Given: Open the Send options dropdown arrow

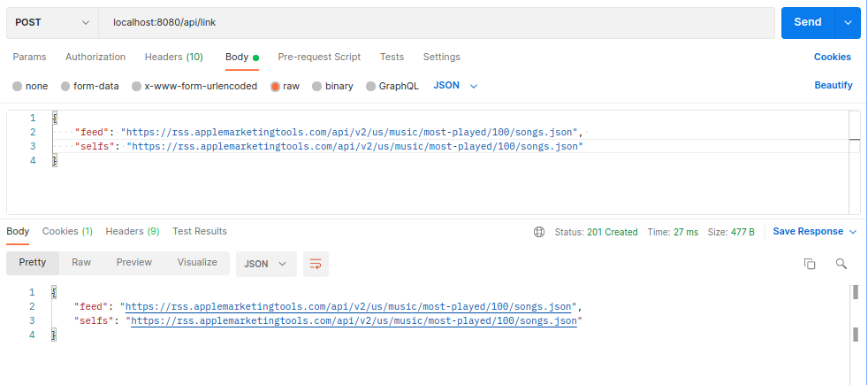Looking at the screenshot, I should coord(848,23).
